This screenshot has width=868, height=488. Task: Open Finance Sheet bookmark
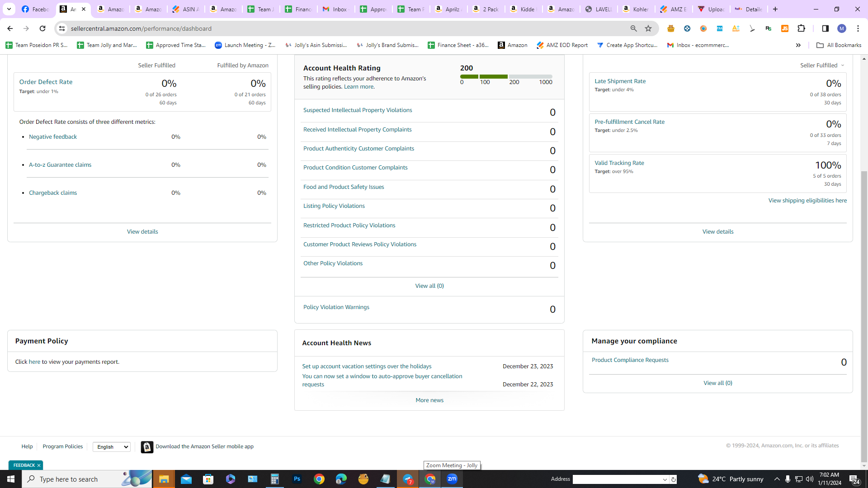point(458,45)
